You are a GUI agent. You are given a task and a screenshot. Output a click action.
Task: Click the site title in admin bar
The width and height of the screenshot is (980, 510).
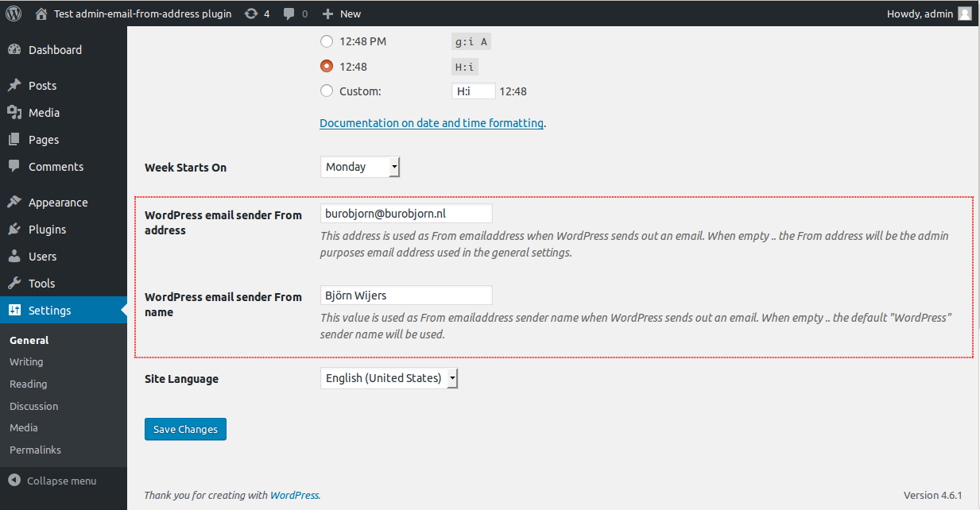(x=143, y=14)
